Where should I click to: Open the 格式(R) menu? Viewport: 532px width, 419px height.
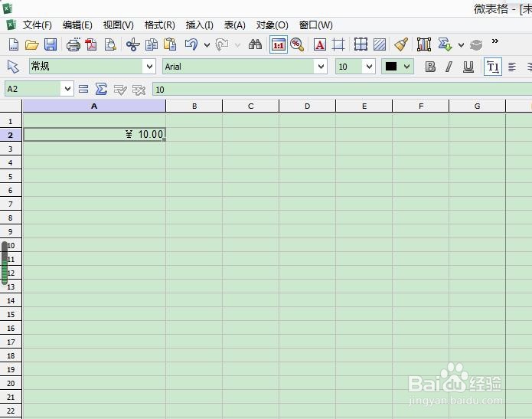click(160, 25)
